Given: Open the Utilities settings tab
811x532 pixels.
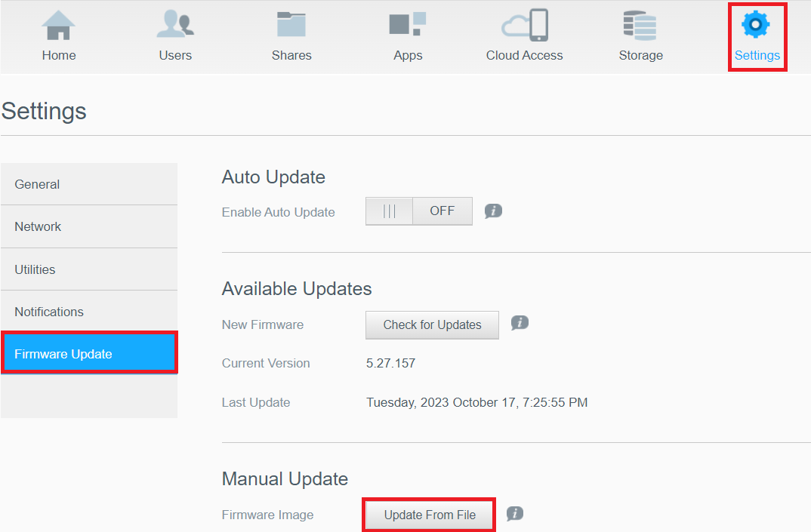Looking at the screenshot, I should tap(89, 269).
